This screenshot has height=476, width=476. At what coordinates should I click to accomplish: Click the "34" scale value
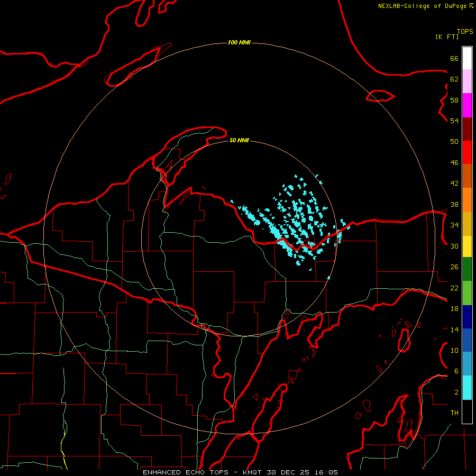point(454,225)
